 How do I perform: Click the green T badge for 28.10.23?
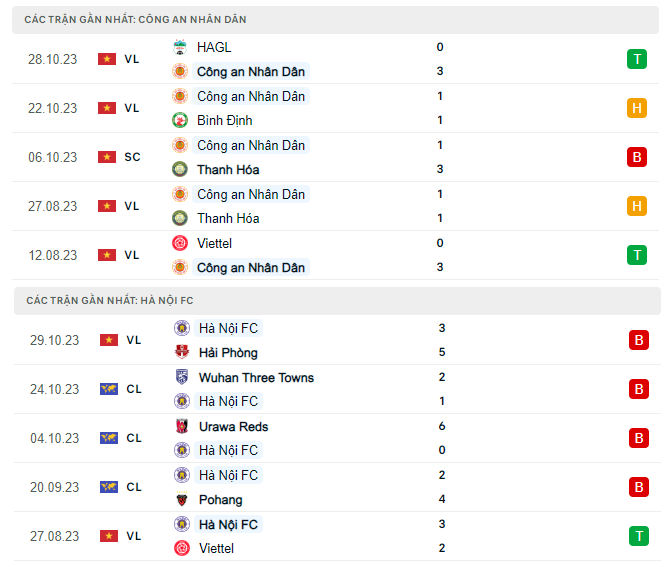[636, 59]
